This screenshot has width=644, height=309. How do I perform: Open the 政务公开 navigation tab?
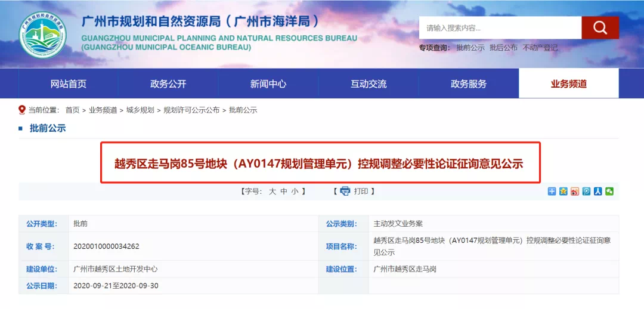click(168, 84)
